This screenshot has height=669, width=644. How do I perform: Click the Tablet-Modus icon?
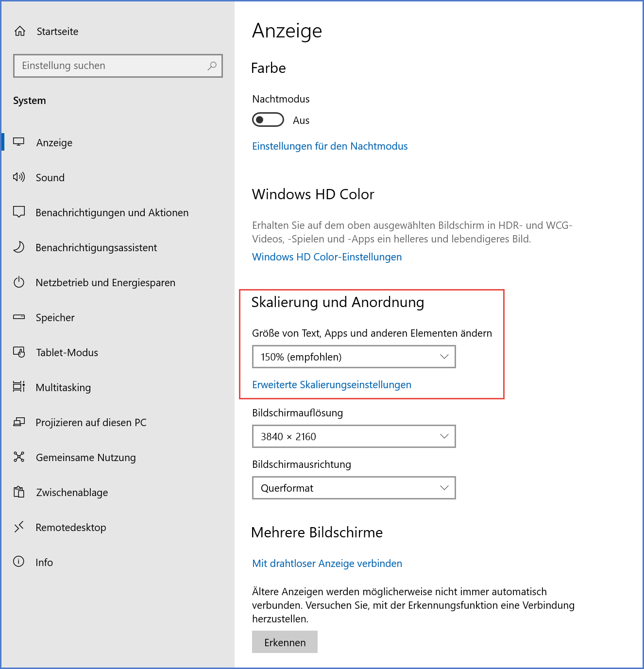pyautogui.click(x=19, y=352)
